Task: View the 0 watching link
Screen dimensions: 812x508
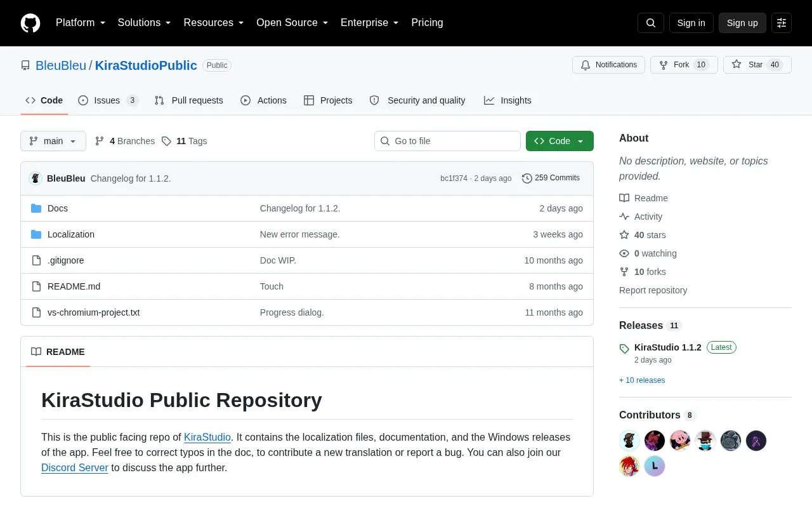Action: click(648, 253)
